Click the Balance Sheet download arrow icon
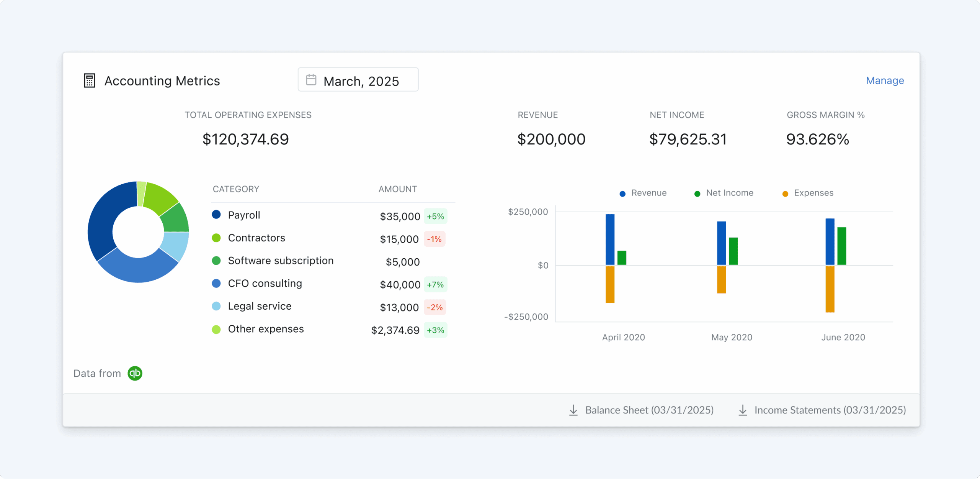The image size is (980, 479). [573, 410]
